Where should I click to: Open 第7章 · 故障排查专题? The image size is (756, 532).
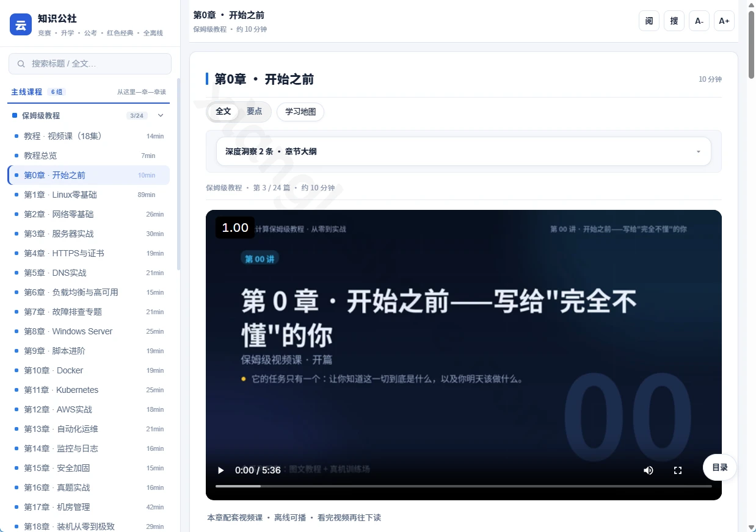pyautogui.click(x=89, y=312)
